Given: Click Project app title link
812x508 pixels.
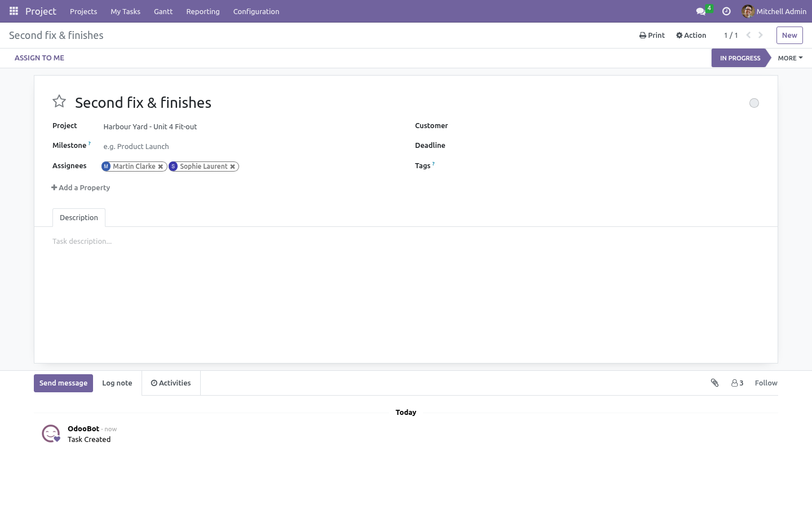Looking at the screenshot, I should [41, 11].
